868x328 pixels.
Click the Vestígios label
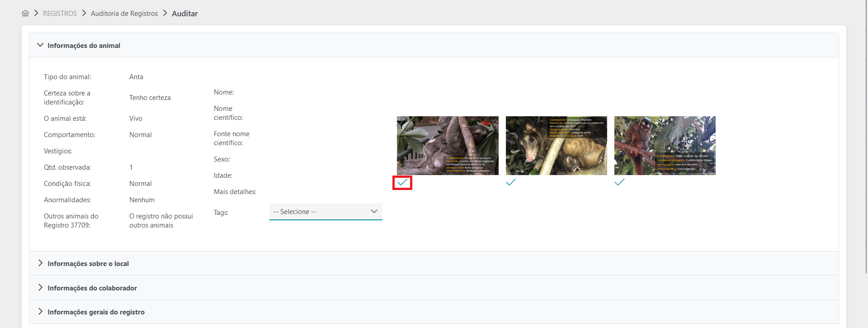(x=58, y=151)
